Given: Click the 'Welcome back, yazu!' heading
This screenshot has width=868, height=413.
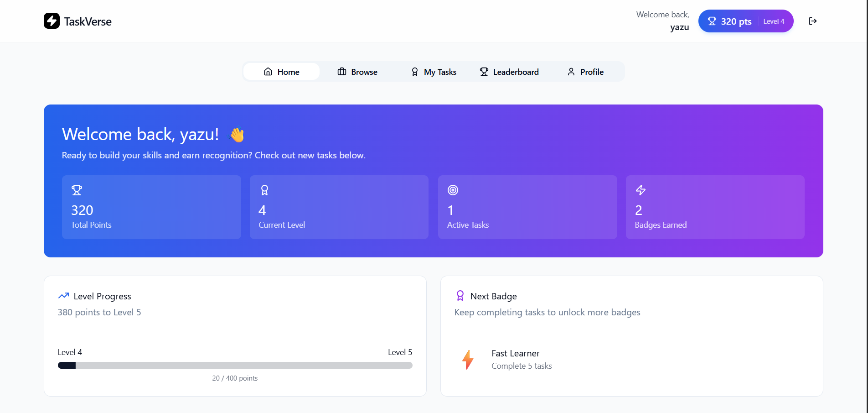Looking at the screenshot, I should pyautogui.click(x=140, y=134).
